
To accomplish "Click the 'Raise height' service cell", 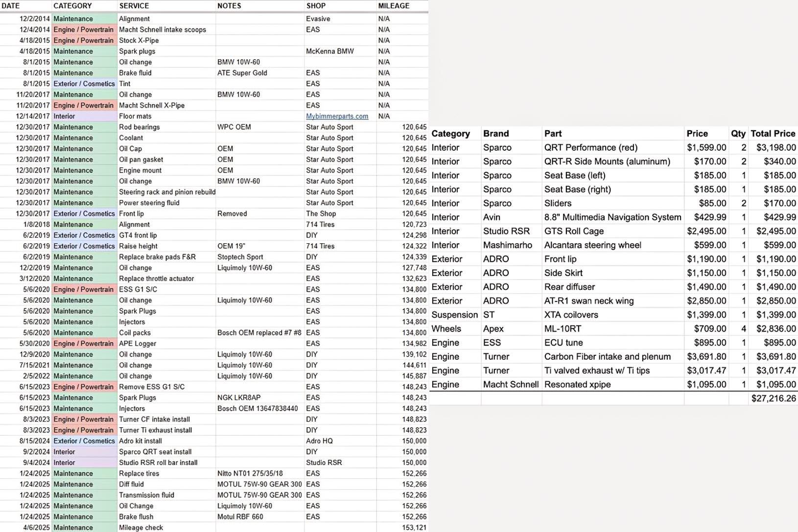I will pyautogui.click(x=166, y=246).
